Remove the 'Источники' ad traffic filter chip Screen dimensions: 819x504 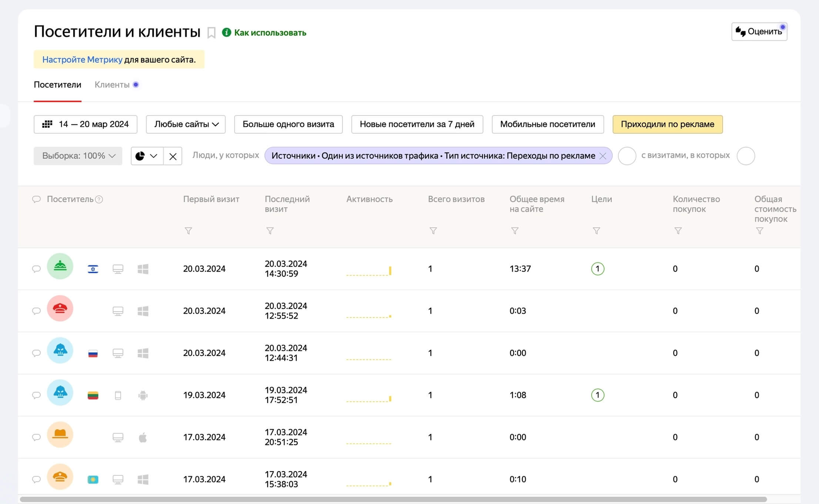[603, 156]
